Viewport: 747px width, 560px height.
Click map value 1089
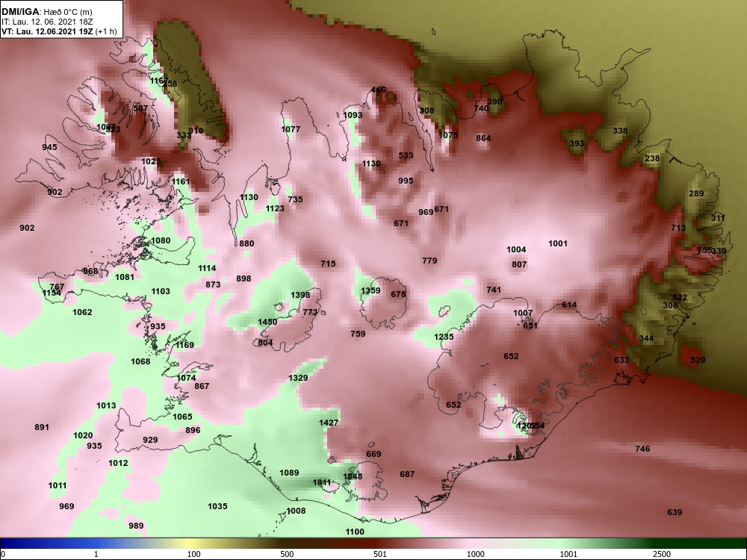[289, 473]
